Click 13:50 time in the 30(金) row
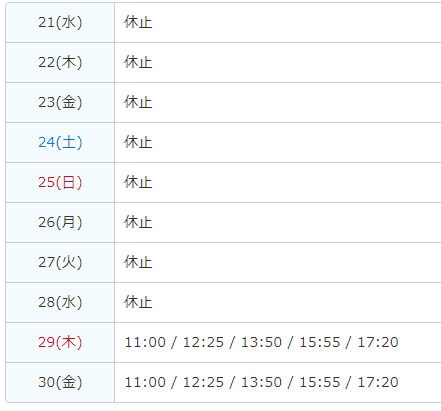Viewport: 441px width, 411px height. 262,382
